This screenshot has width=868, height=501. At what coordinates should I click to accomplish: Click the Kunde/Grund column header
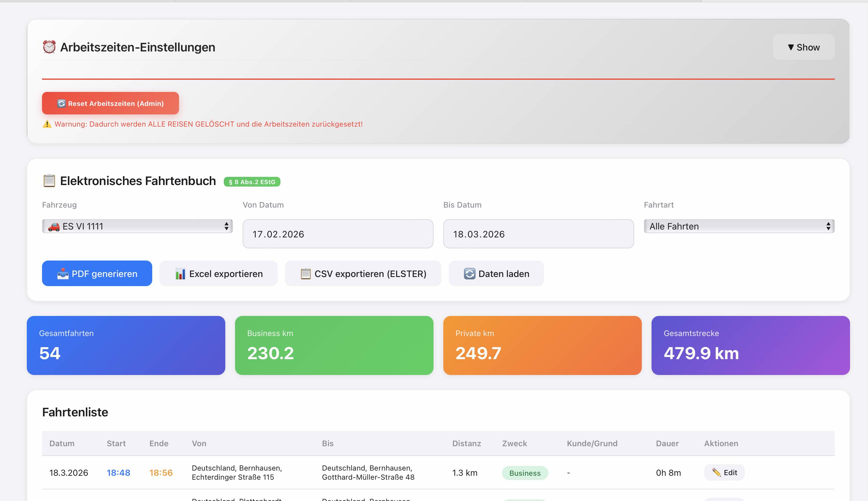[x=592, y=443]
